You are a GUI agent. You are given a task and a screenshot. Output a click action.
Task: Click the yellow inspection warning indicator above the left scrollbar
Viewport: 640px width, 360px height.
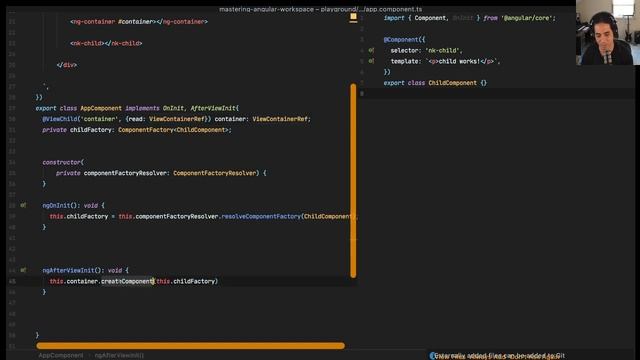(353, 17)
